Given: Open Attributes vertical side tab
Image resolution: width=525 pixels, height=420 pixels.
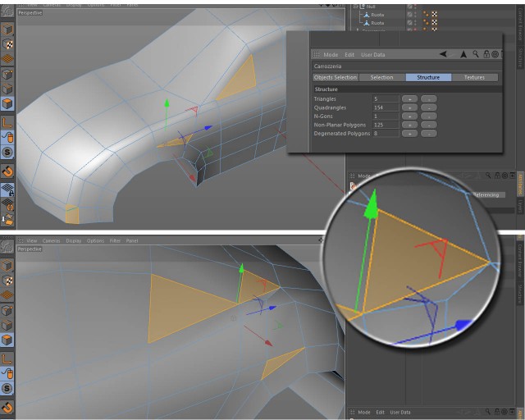Looking at the screenshot, I should point(520,185).
